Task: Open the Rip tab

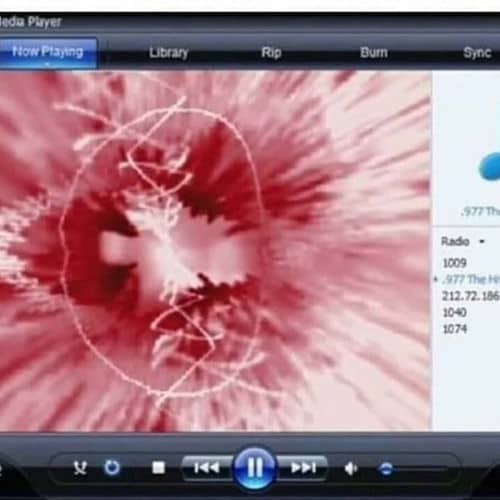Action: 271,53
